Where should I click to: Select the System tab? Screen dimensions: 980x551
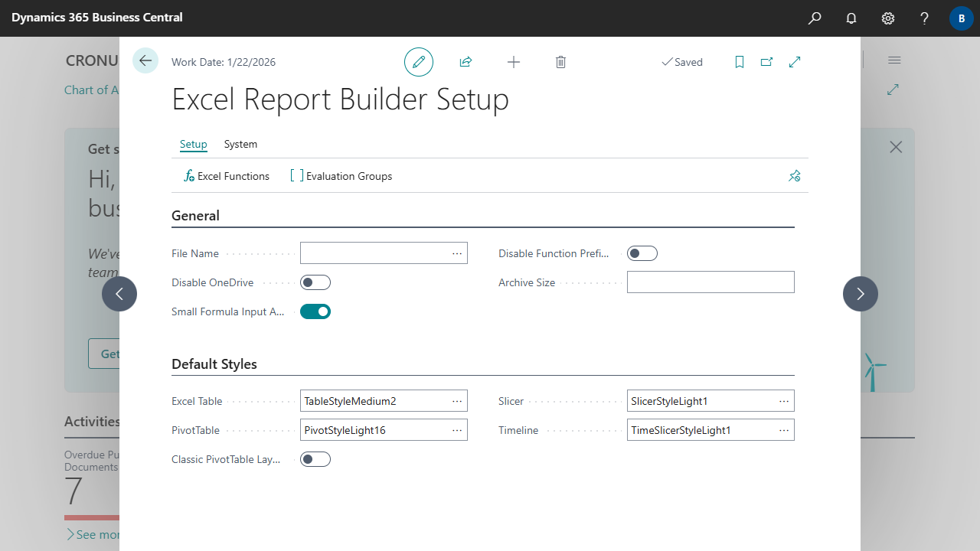[240, 144]
